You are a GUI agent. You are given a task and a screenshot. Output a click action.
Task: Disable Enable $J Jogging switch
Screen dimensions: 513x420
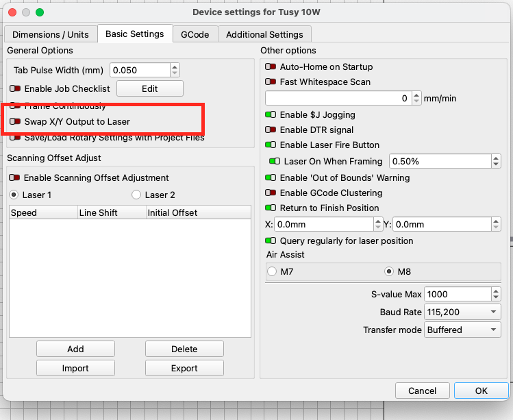click(x=271, y=115)
